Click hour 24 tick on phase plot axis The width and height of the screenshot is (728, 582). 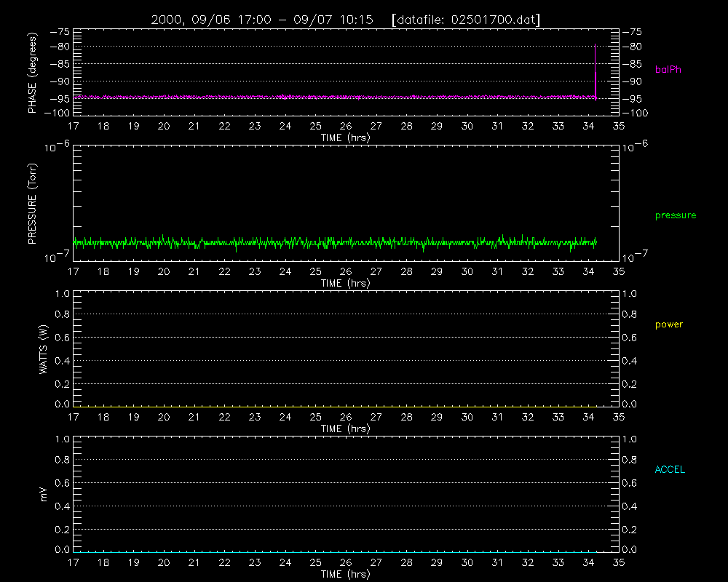[285, 127]
